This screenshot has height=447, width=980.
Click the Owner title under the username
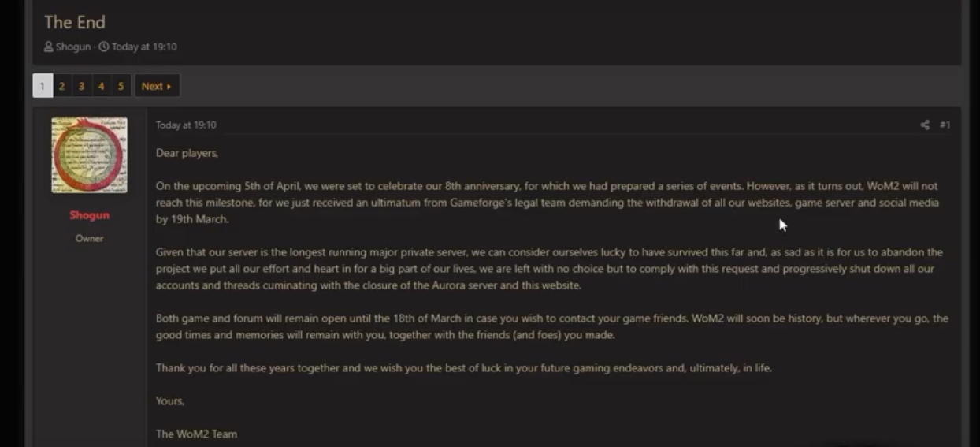point(89,238)
